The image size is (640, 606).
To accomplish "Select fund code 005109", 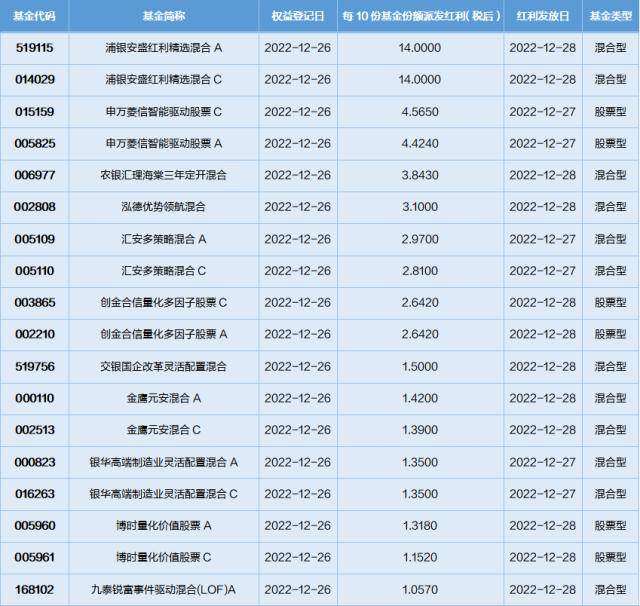I will tap(35, 239).
